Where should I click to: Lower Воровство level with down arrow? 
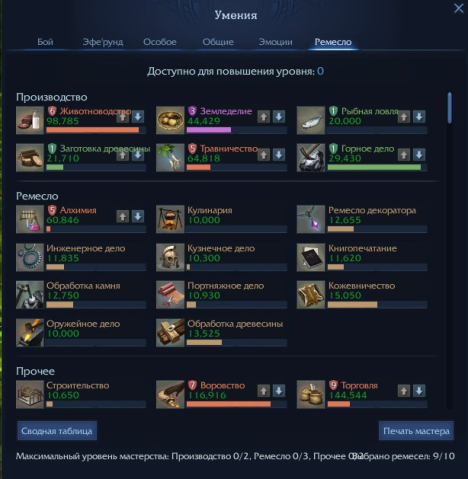(x=279, y=391)
